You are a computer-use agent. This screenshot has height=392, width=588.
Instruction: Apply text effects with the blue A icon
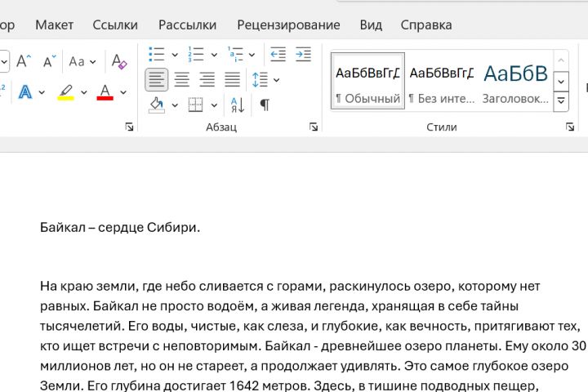(25, 92)
